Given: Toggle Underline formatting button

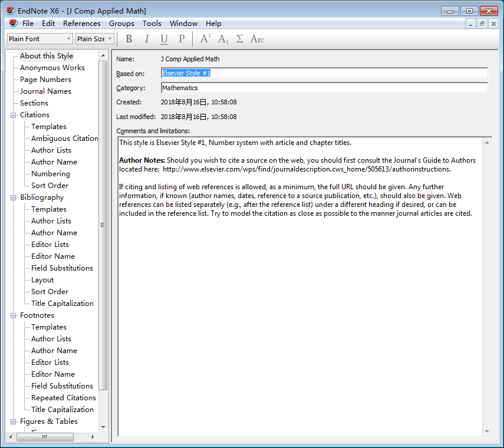Looking at the screenshot, I should point(164,39).
